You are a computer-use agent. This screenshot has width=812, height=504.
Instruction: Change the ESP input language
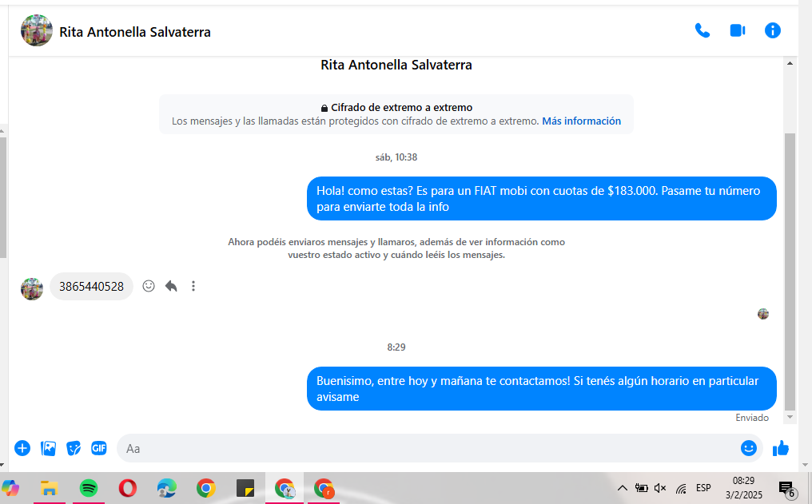pos(703,488)
